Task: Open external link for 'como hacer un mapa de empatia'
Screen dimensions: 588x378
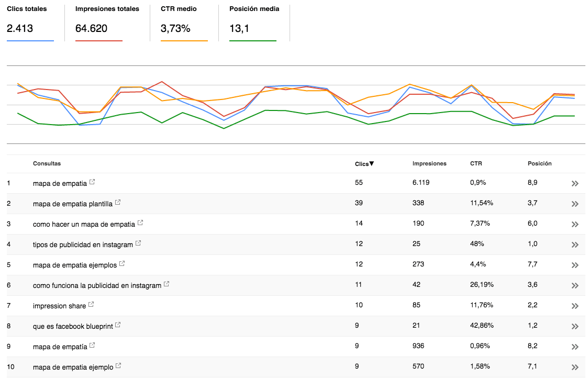Action: coord(140,223)
